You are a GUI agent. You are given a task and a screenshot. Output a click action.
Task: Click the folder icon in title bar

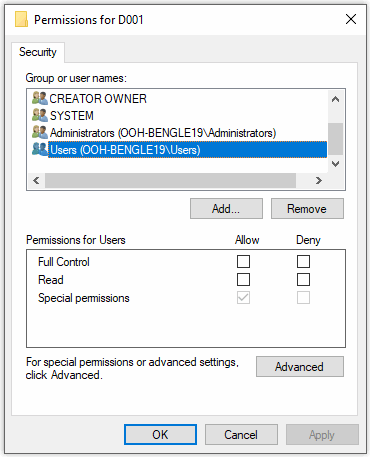[21, 19]
